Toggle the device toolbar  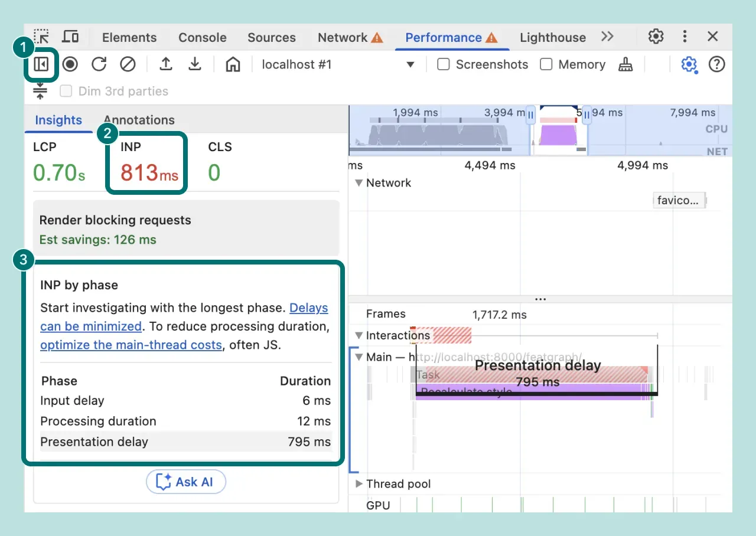pos(70,37)
